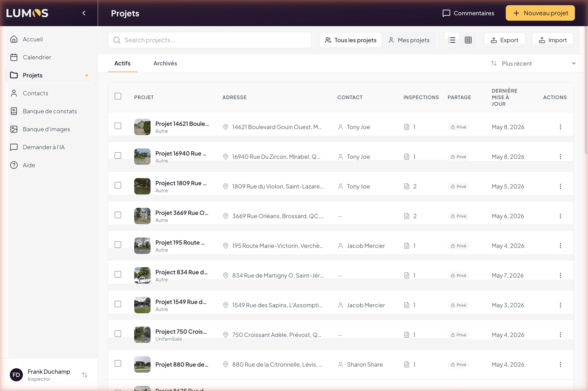Open Banque d'images library

49,129
